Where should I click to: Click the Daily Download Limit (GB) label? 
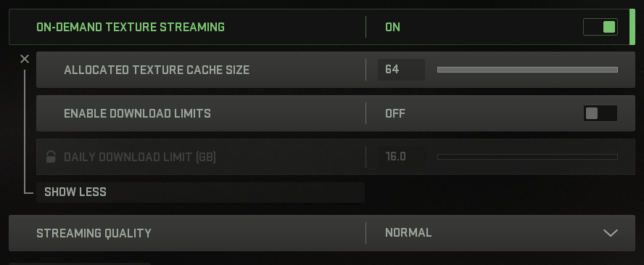click(x=140, y=157)
